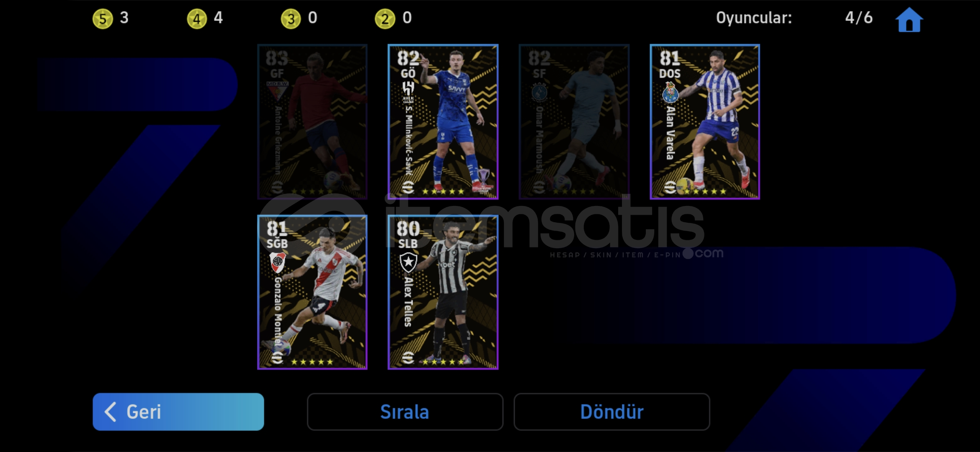Tap the 3-star coin counter icon
Viewport: 980px width, 452px height.
[x=291, y=19]
